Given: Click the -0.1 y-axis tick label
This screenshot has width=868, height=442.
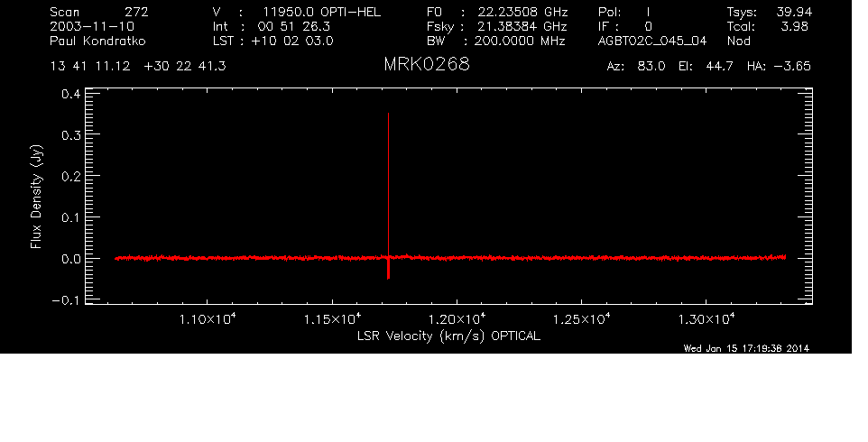Looking at the screenshot, I should 67,300.
